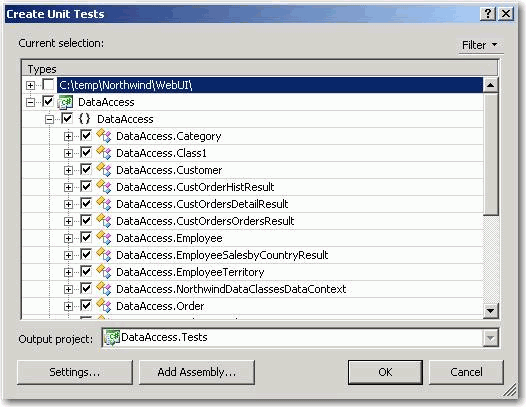Click the question mark help button in title bar
Viewport: 526px width, 407px height.
(x=488, y=14)
